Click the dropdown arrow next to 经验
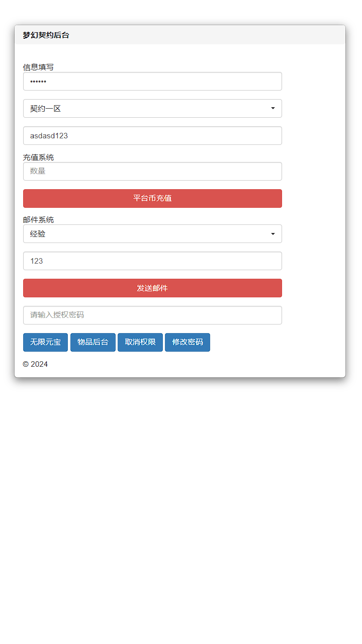 pos(273,233)
